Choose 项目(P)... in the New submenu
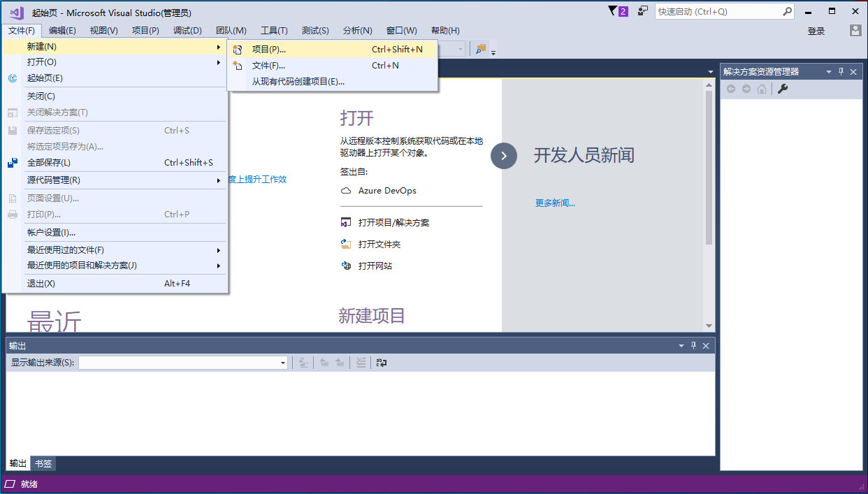 333,50
